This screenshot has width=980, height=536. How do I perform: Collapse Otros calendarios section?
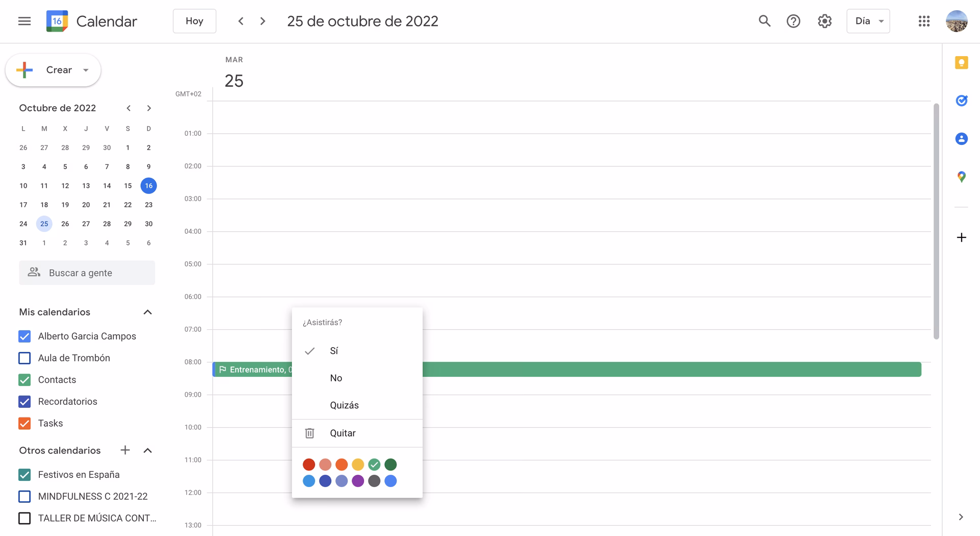point(148,450)
